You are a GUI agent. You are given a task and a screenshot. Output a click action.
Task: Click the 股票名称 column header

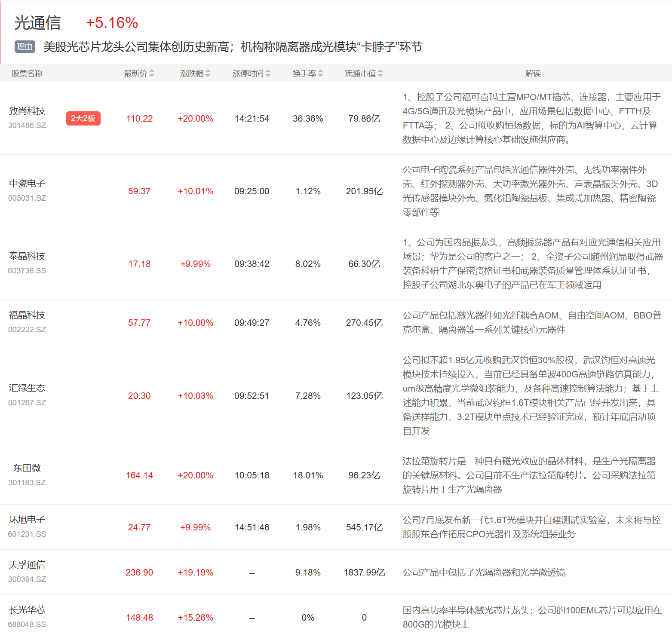(x=27, y=73)
